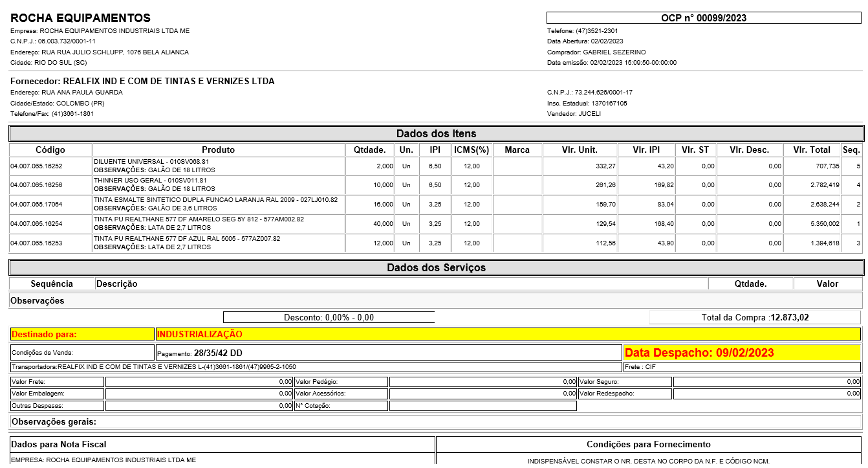Select the Frete : CIF box
The width and height of the screenshot is (868, 468).
tap(741, 367)
